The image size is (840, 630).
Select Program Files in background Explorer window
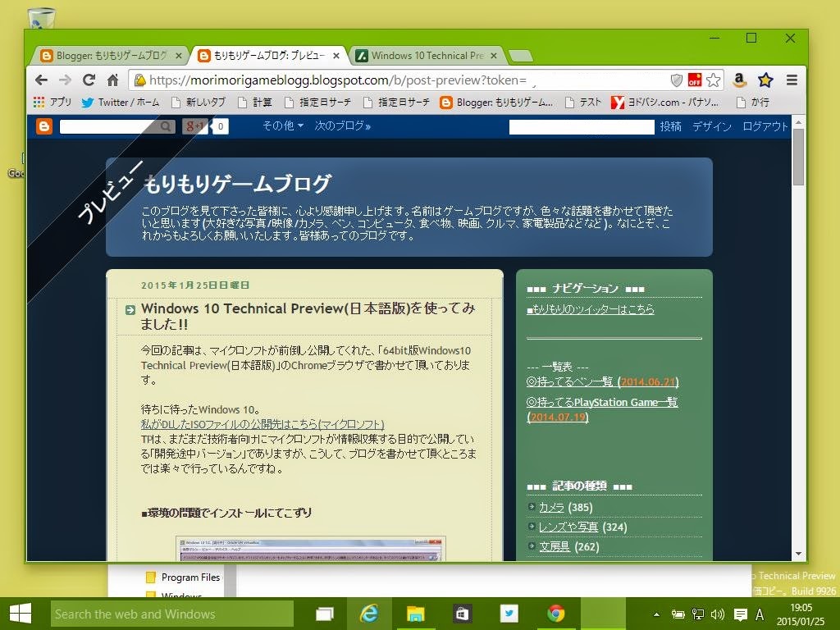click(x=183, y=577)
